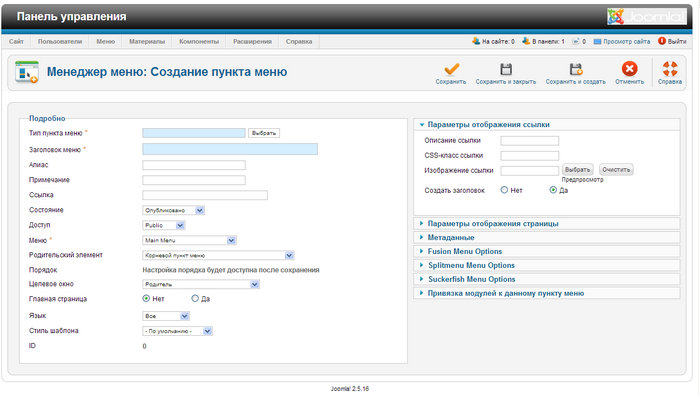Open the Сайт menu
The height and width of the screenshot is (395, 700).
click(16, 42)
